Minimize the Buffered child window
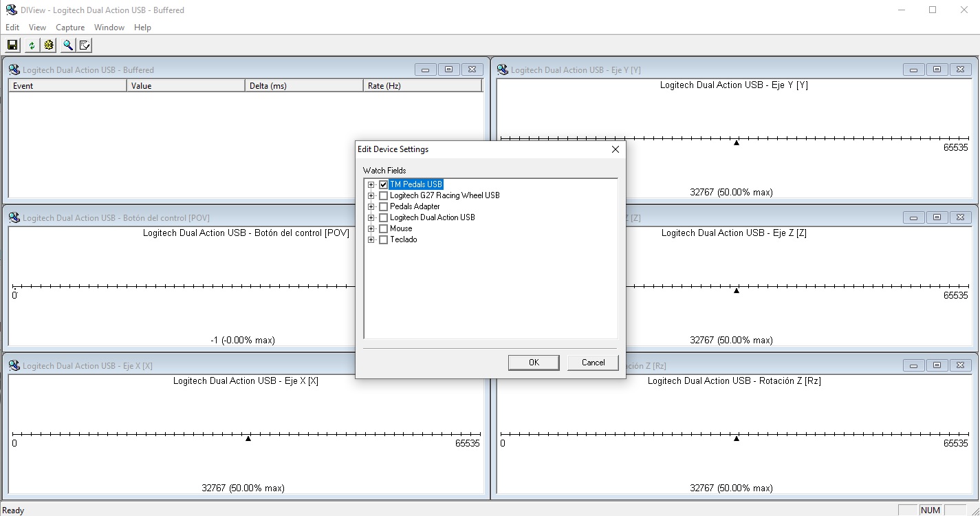The image size is (980, 516). point(426,69)
